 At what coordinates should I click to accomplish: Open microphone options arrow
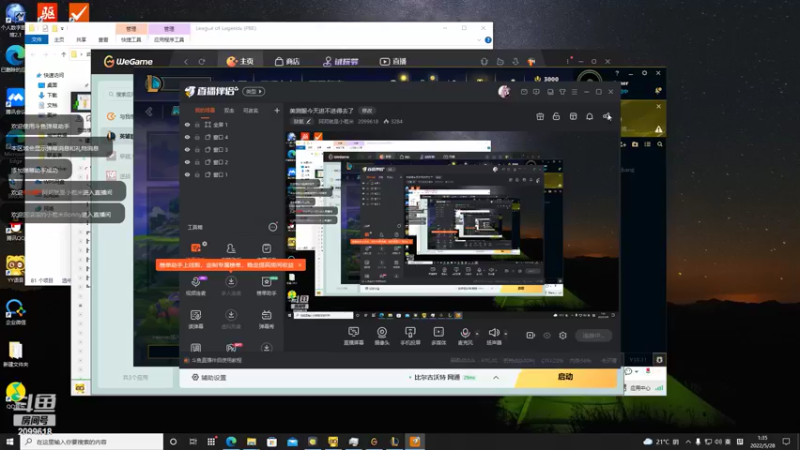click(x=477, y=334)
